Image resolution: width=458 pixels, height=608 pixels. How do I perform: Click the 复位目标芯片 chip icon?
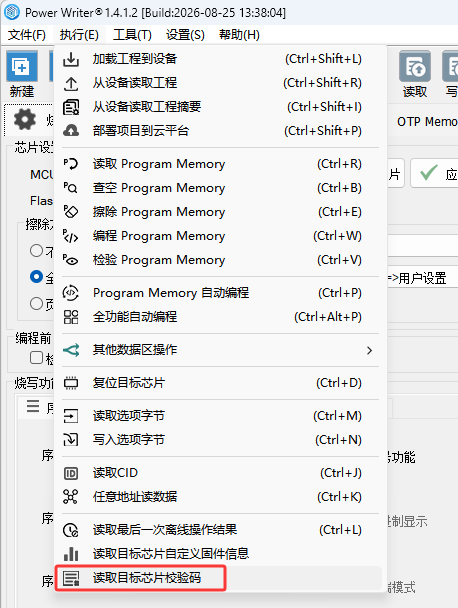(x=71, y=383)
